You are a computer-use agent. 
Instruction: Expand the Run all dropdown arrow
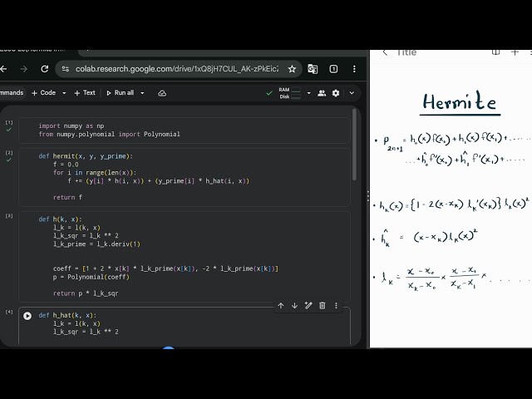pos(142,93)
